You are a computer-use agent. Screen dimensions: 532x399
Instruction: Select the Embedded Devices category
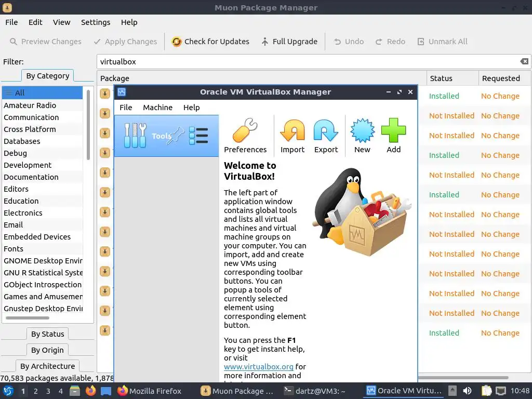pyautogui.click(x=43, y=237)
